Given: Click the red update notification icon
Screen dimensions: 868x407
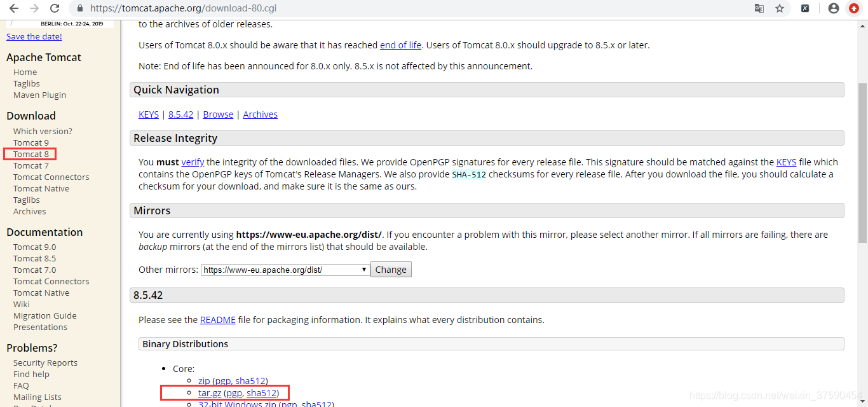Looking at the screenshot, I should point(854,8).
